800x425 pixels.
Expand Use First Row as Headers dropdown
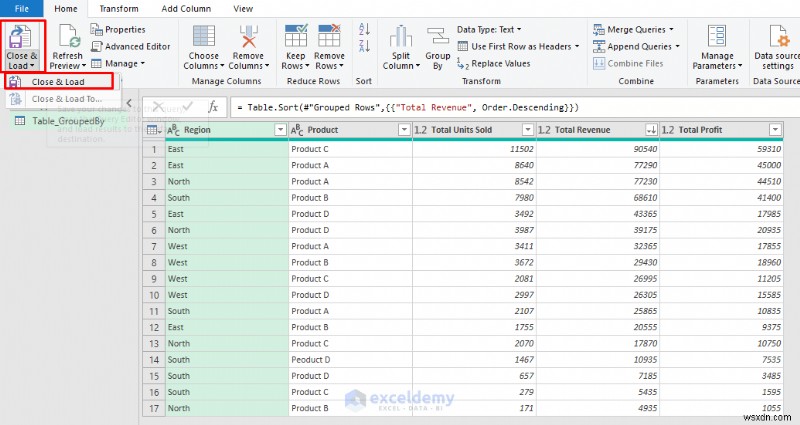point(577,46)
